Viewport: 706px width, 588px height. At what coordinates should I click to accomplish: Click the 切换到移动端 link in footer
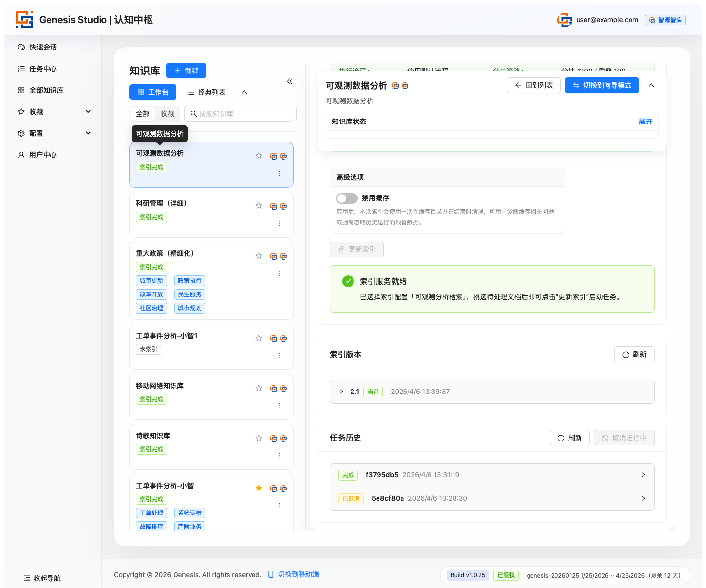tap(298, 574)
